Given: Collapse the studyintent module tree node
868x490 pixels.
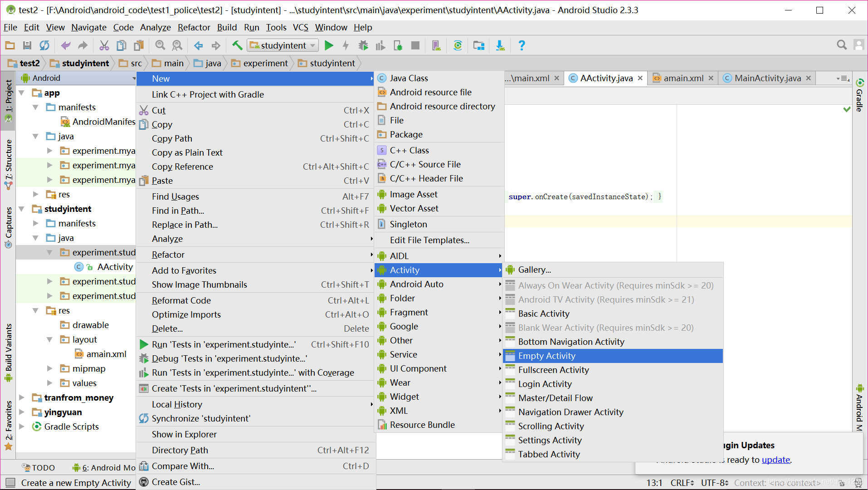Looking at the screenshot, I should [21, 209].
